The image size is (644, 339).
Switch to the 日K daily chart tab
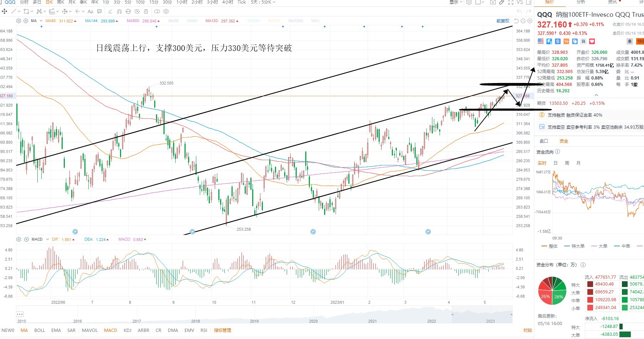tap(49, 2)
